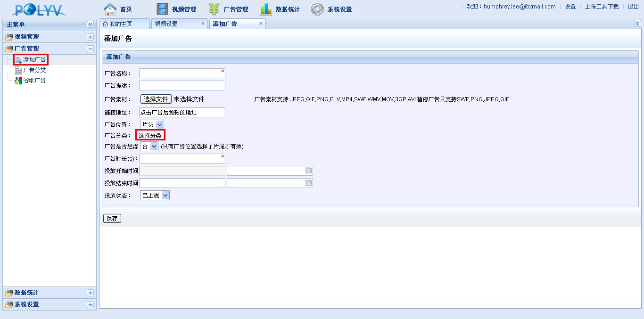The height and width of the screenshot is (319, 644).
Task: Collapse the 主菜单 sidebar with double-arrow icon
Action: click(90, 25)
